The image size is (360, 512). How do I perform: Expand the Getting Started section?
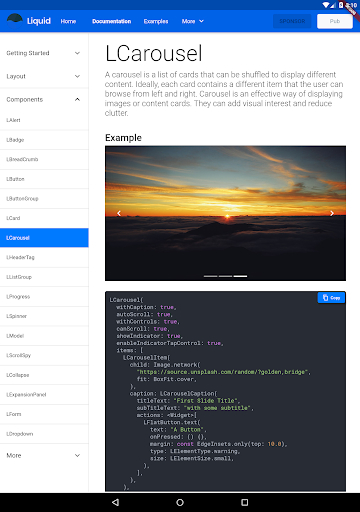click(44, 53)
